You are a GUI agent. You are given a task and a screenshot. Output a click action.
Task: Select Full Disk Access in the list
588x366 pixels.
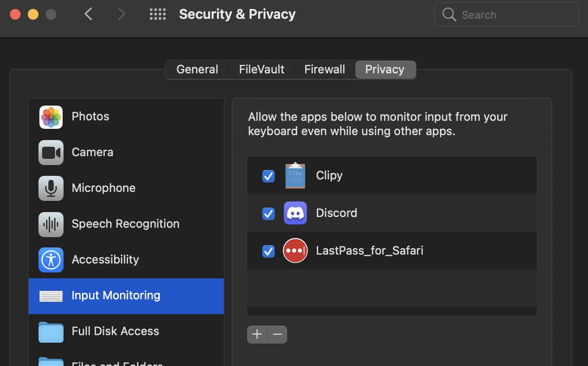(x=126, y=332)
